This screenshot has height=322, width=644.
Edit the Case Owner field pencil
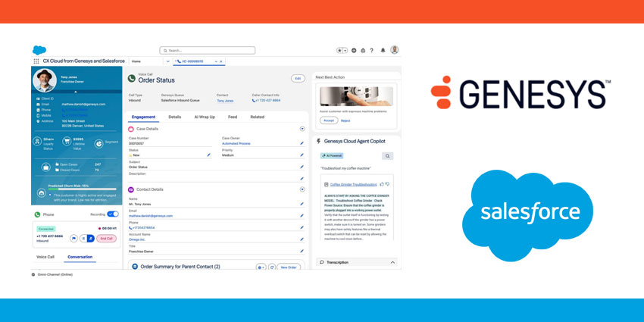coord(302,143)
